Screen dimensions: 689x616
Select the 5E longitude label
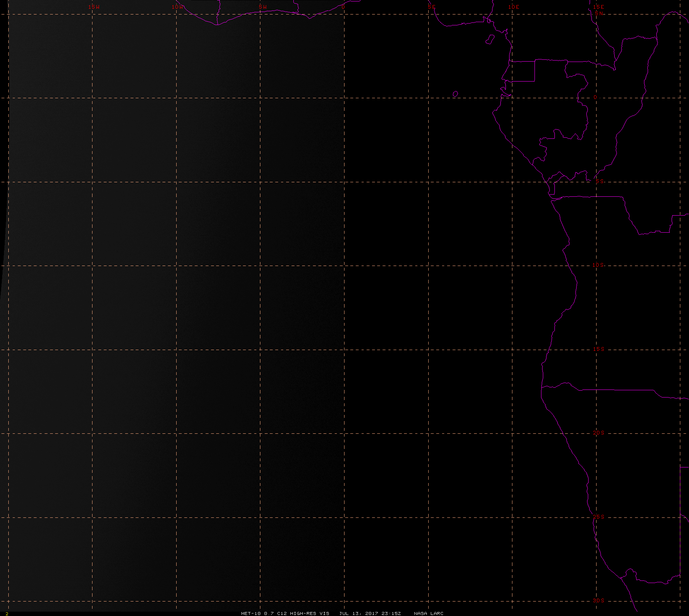pyautogui.click(x=432, y=7)
